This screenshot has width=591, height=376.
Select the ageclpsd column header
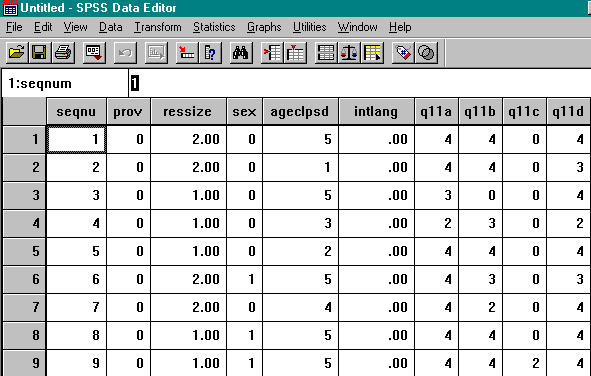300,112
